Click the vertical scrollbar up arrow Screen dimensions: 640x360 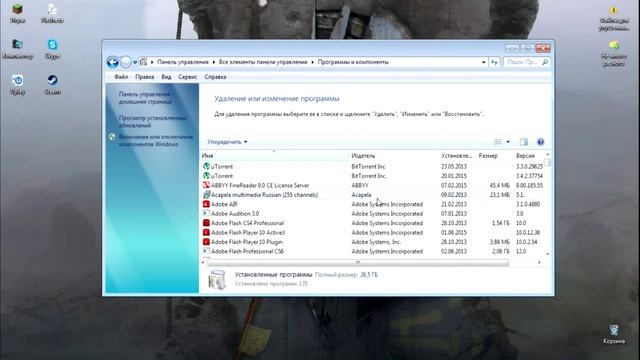click(x=548, y=155)
